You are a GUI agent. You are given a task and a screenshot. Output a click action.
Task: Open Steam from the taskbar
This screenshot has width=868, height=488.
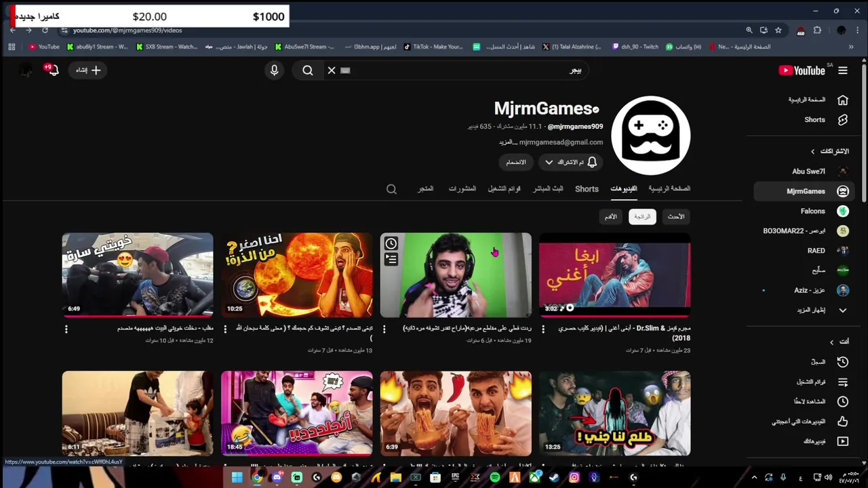[x=555, y=477]
